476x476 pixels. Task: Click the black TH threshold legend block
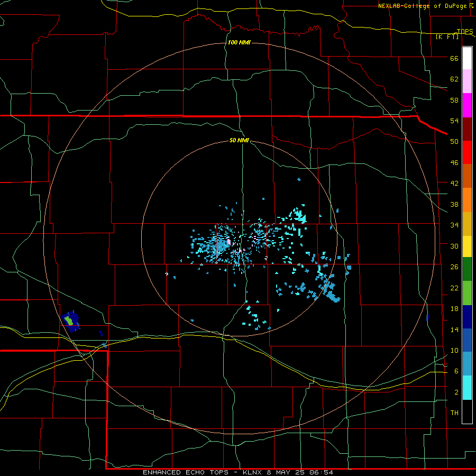pos(467,411)
